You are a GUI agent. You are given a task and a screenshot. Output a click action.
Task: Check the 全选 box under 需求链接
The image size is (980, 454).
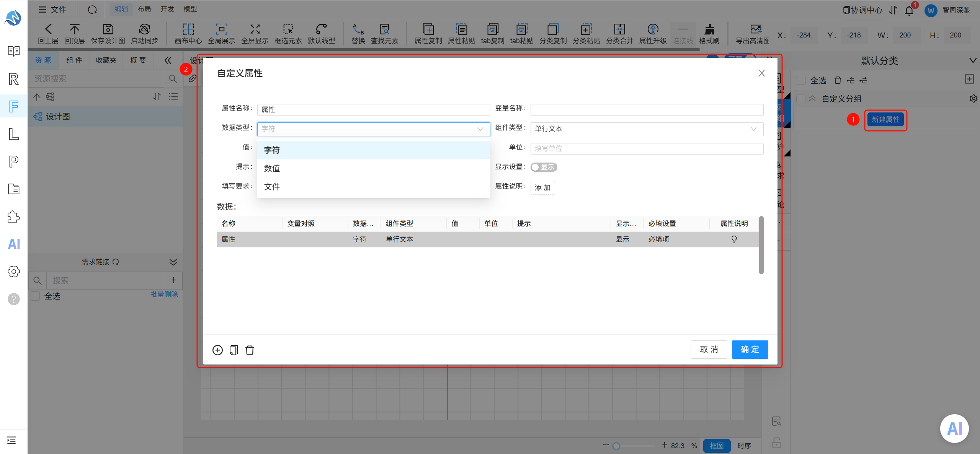tap(35, 296)
